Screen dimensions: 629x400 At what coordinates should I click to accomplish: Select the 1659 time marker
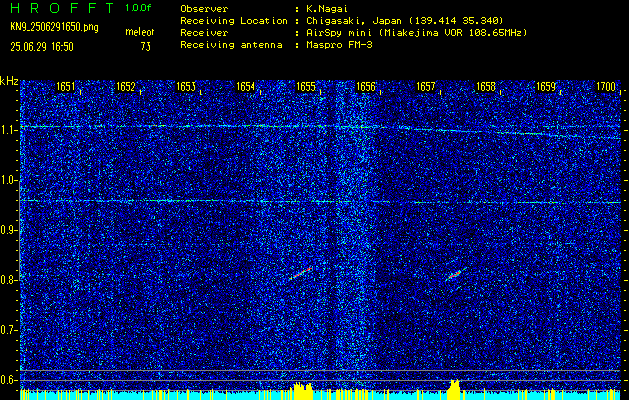[x=546, y=87]
